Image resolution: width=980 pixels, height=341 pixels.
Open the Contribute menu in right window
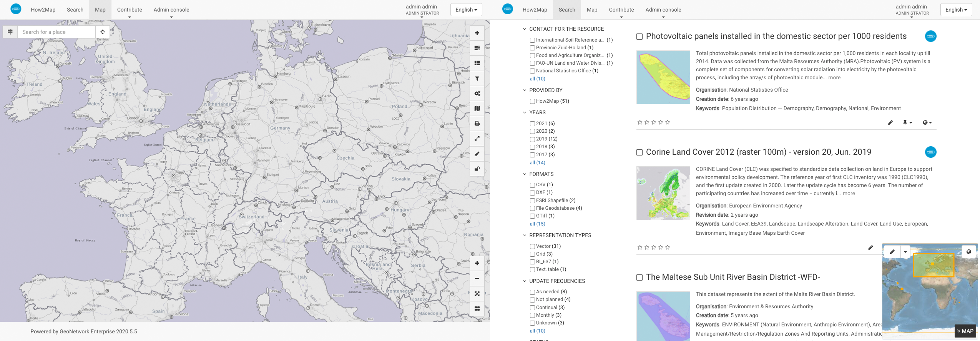621,10
